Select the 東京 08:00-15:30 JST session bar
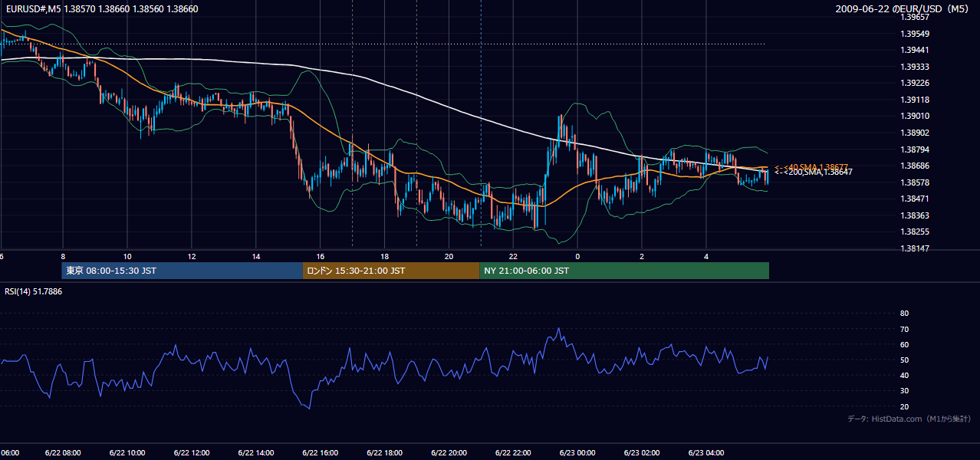980x460 pixels. (x=183, y=271)
